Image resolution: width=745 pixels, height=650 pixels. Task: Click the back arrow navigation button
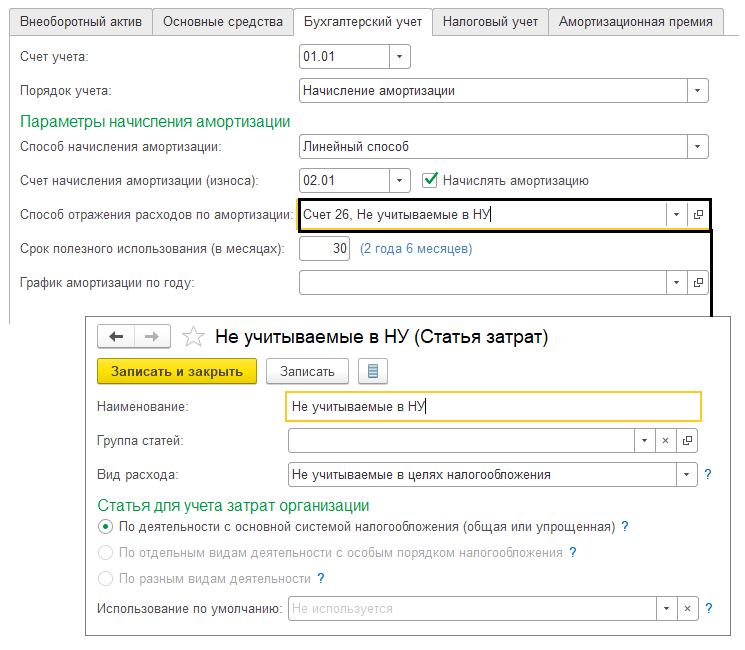point(116,337)
